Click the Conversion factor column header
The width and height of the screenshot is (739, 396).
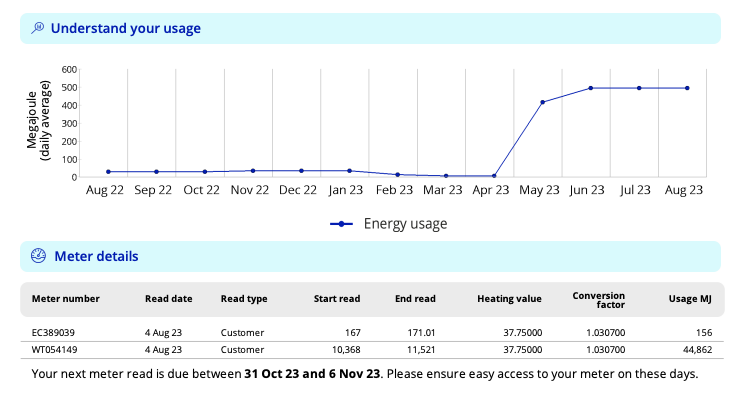point(599,300)
